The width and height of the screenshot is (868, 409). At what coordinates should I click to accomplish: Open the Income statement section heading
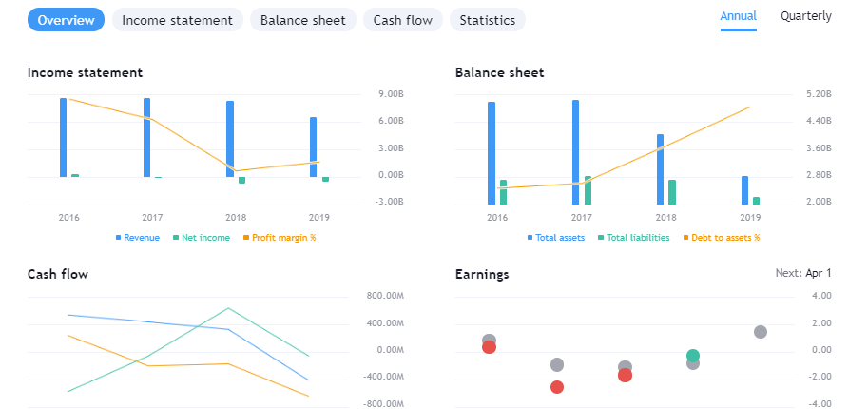[x=85, y=72]
